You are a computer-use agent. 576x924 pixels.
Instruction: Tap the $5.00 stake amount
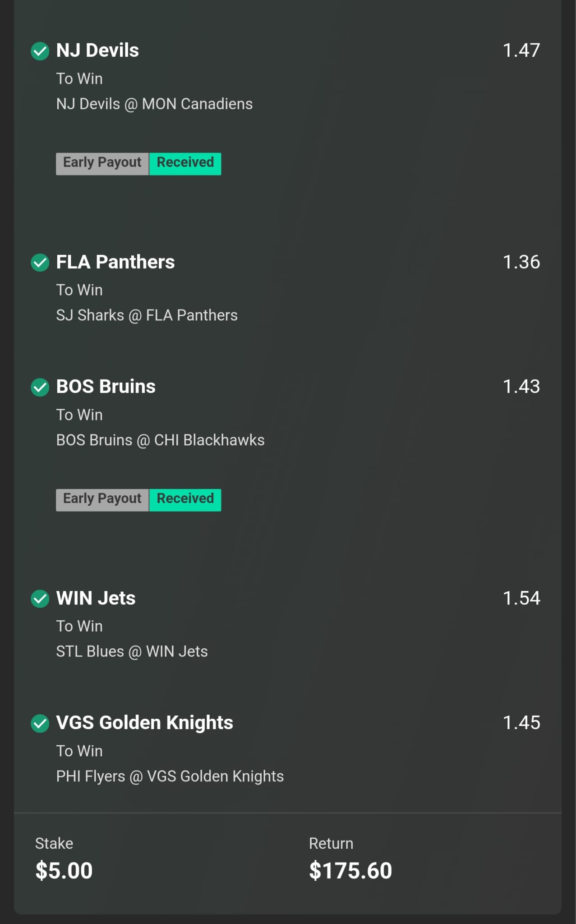point(64,871)
